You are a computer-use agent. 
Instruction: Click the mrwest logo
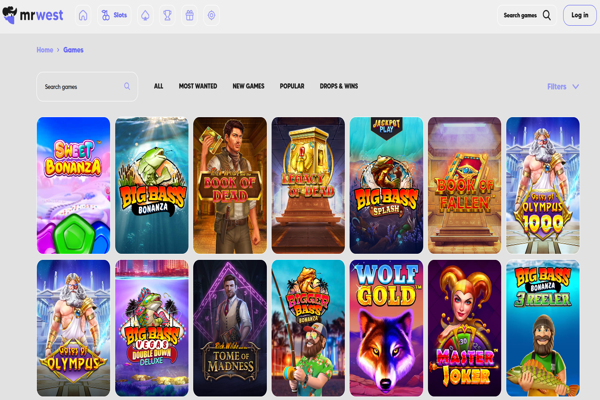pyautogui.click(x=33, y=15)
